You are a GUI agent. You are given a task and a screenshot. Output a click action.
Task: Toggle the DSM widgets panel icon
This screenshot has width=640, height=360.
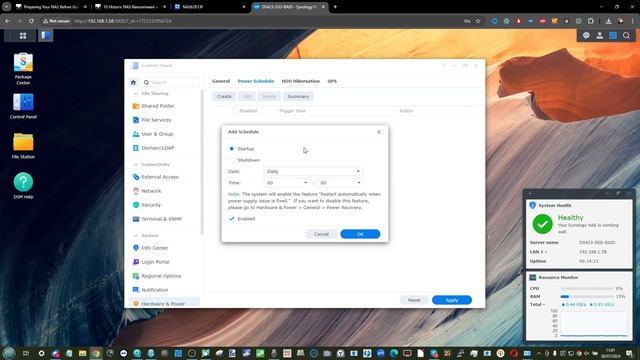[613, 36]
